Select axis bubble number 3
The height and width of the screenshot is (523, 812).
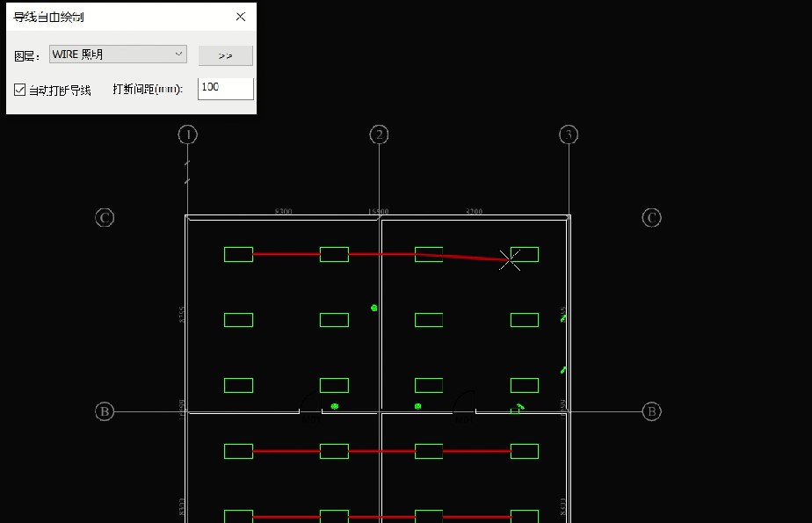pyautogui.click(x=569, y=134)
